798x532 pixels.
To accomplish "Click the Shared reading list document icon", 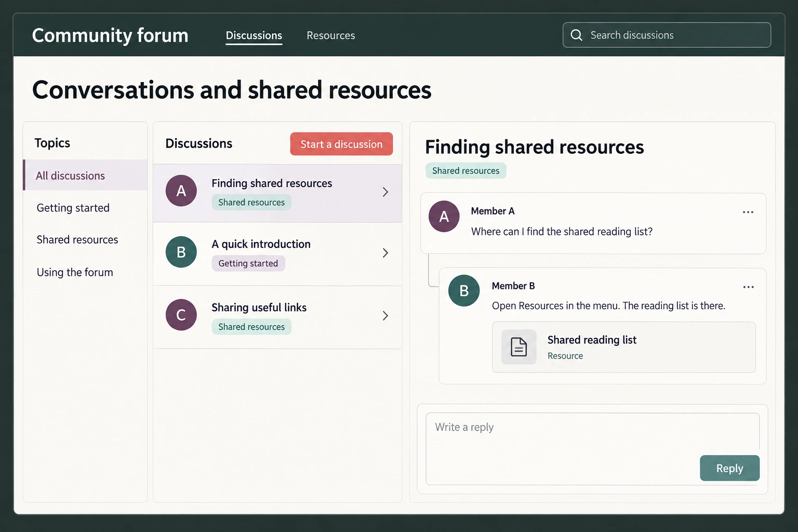I will click(x=518, y=347).
